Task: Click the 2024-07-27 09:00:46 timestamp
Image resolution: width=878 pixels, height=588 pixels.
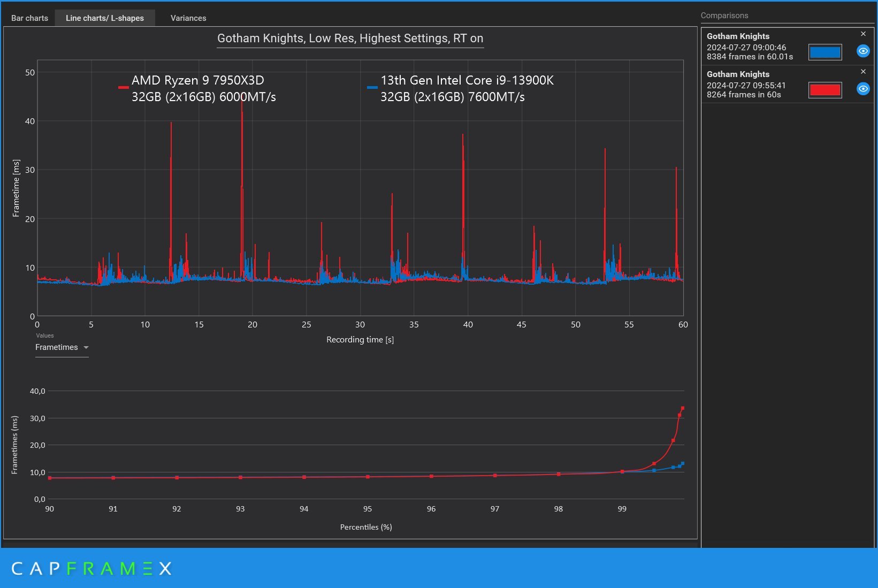Action: pos(746,47)
